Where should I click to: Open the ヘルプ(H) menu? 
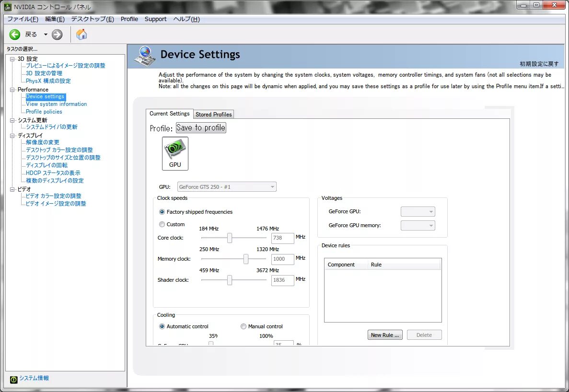[x=186, y=19]
